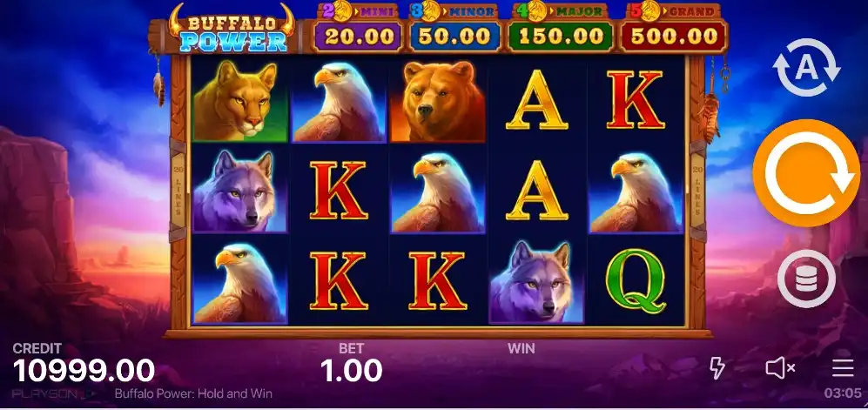
Task: Select the Major jackpot 150.00 panel
Action: pyautogui.click(x=560, y=29)
